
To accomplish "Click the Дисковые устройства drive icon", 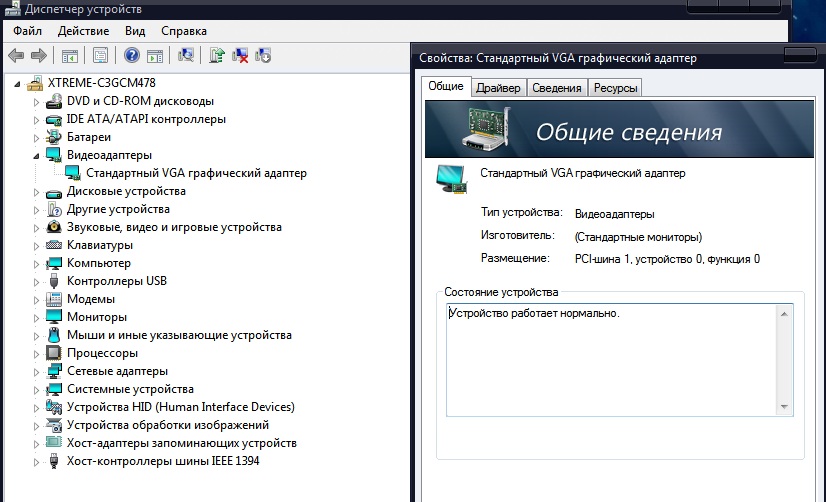I will coord(54,192).
